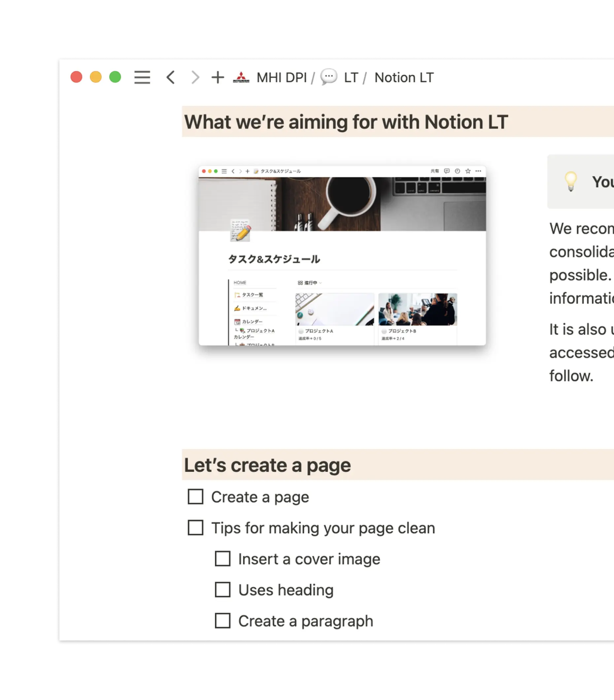The width and height of the screenshot is (614, 700).
Task: Click the 共有 share button
Action: click(x=435, y=171)
